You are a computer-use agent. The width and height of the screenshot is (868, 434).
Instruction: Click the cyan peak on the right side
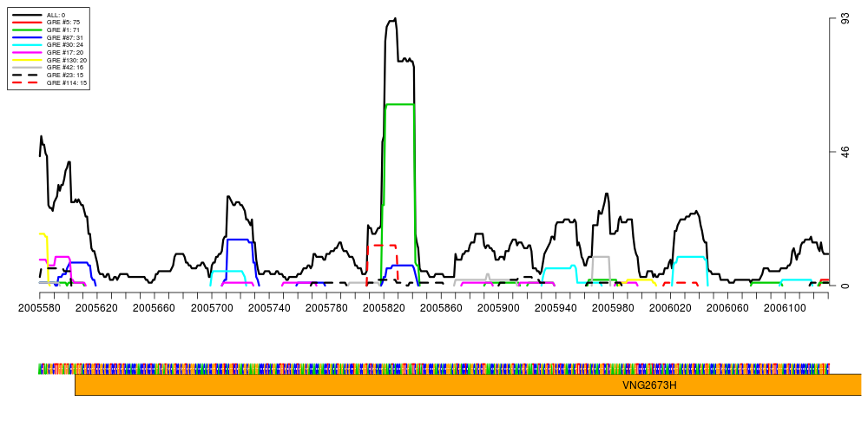(x=690, y=257)
